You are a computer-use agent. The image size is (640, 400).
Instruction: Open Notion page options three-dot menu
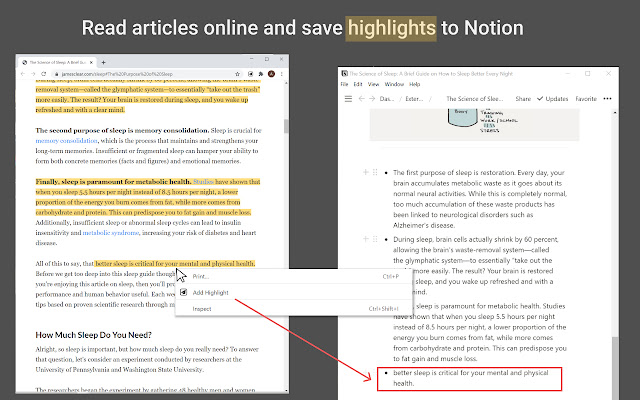tap(607, 99)
